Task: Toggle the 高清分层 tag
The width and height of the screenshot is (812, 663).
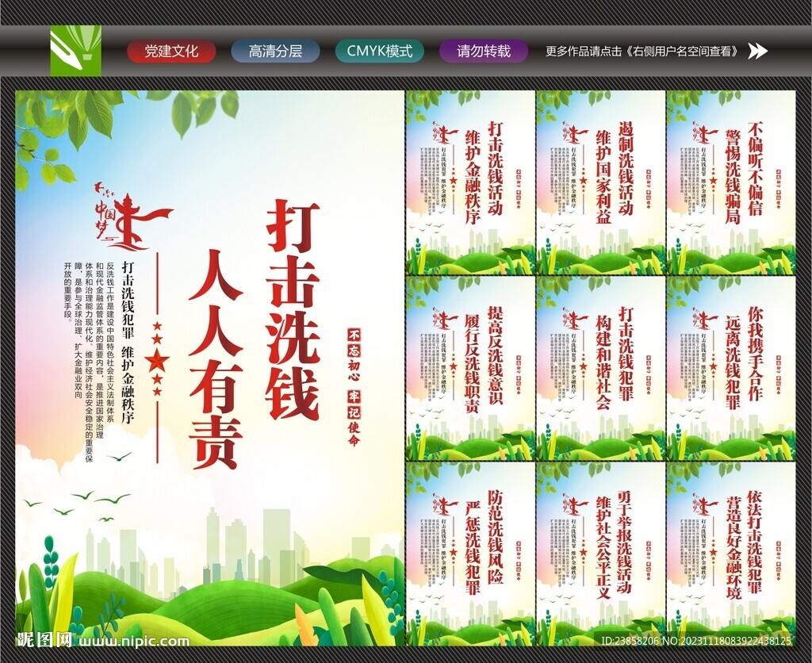Action: click(x=278, y=52)
